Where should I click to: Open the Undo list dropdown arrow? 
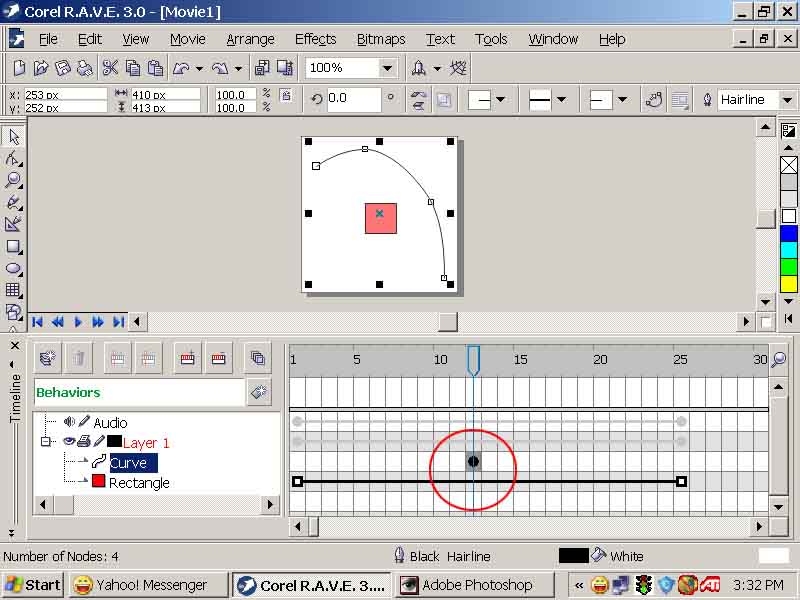(x=199, y=68)
